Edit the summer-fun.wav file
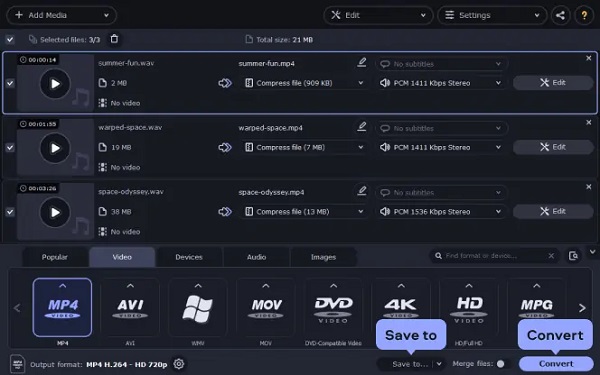The image size is (600, 375). click(x=553, y=83)
